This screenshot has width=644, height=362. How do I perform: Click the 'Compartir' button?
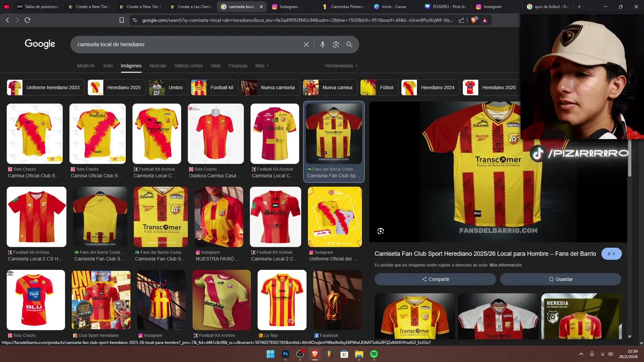(435, 279)
